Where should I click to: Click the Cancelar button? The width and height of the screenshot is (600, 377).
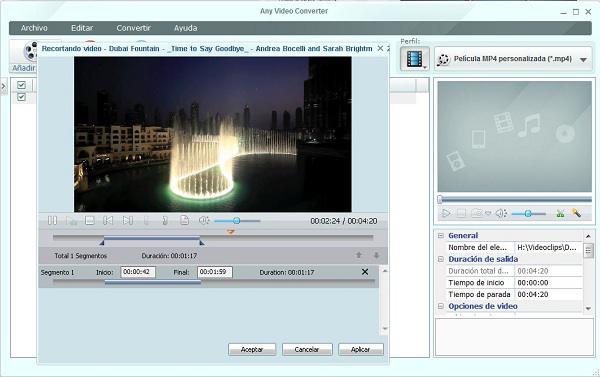coord(307,349)
